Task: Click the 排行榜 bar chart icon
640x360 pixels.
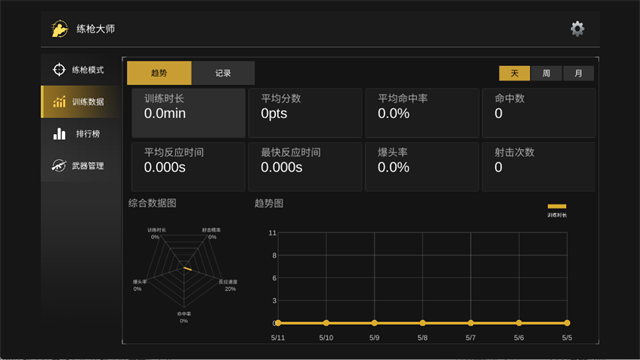Action: pos(59,133)
